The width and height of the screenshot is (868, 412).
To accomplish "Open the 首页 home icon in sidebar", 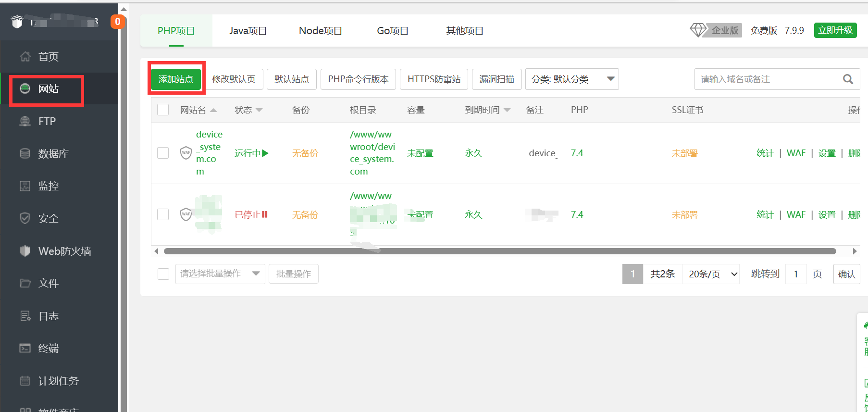I will 25,57.
